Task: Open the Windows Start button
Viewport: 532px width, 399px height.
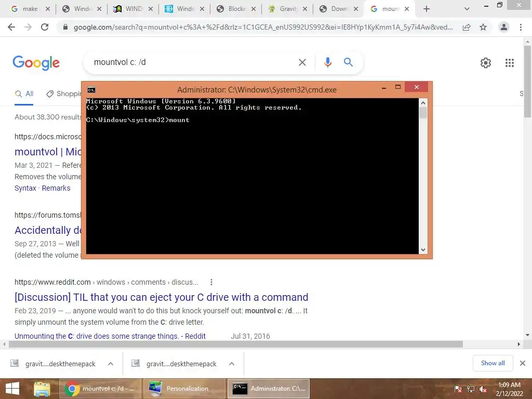Action: 12,389
